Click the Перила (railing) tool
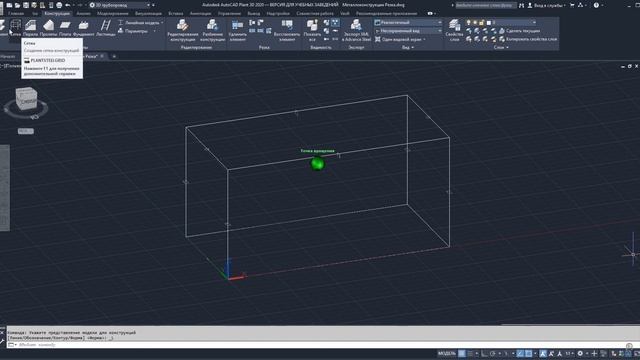The width and height of the screenshot is (640, 360). click(x=31, y=28)
